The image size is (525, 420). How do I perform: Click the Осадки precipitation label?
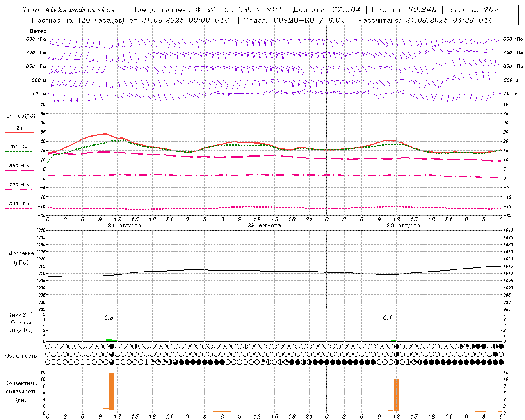pos(21,322)
